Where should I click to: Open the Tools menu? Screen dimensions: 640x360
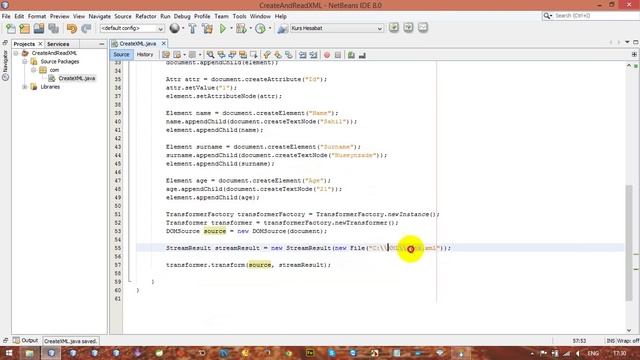coord(239,16)
